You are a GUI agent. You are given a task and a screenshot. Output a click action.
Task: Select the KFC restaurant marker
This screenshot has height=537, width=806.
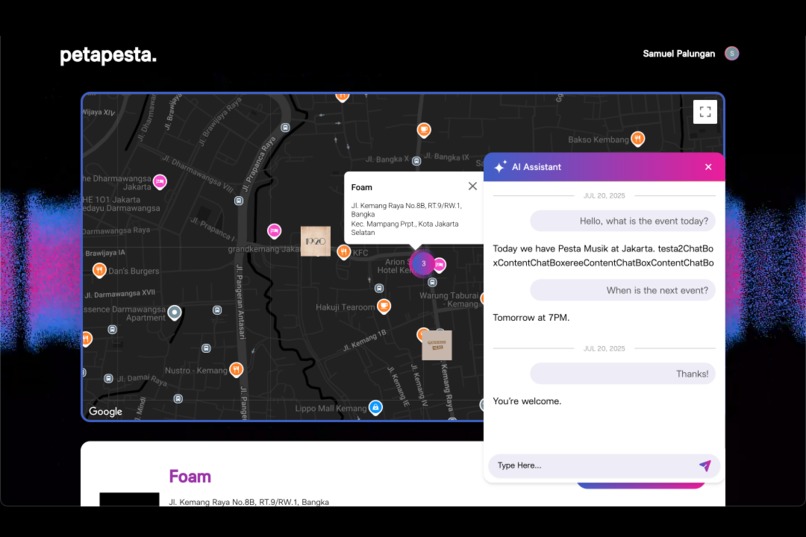(343, 252)
